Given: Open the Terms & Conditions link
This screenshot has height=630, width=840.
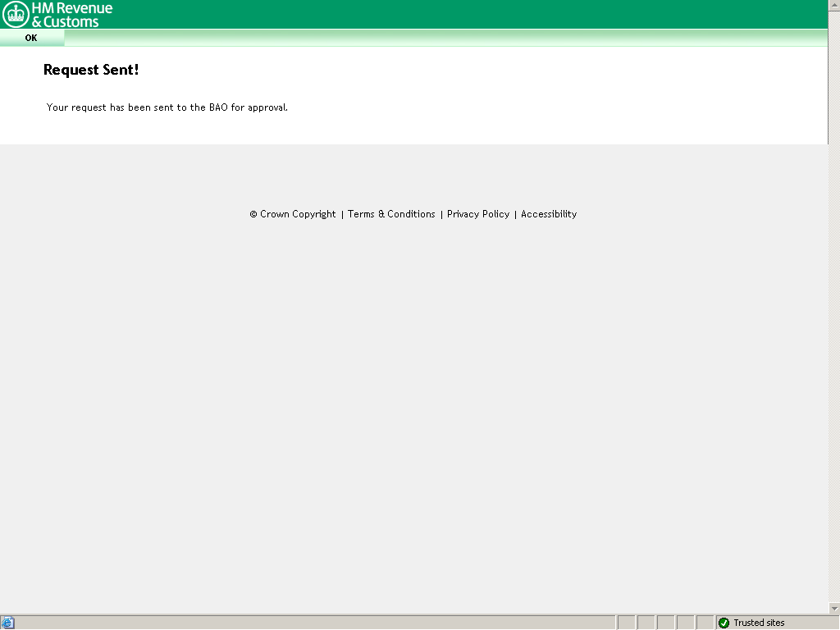Looking at the screenshot, I should click(x=391, y=214).
